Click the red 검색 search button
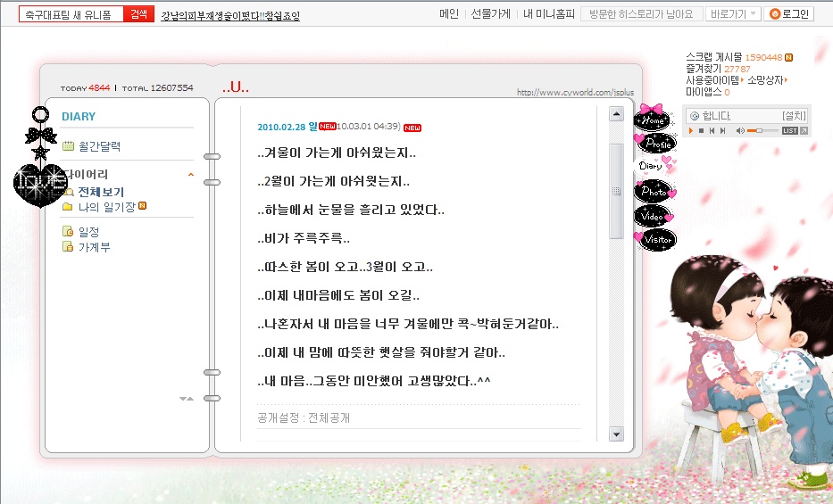 click(138, 14)
